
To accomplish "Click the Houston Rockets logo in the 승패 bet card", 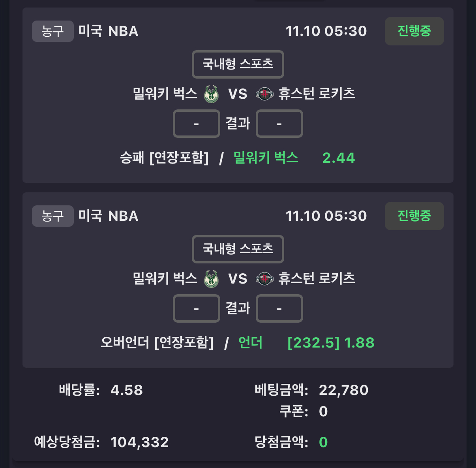I will (264, 94).
